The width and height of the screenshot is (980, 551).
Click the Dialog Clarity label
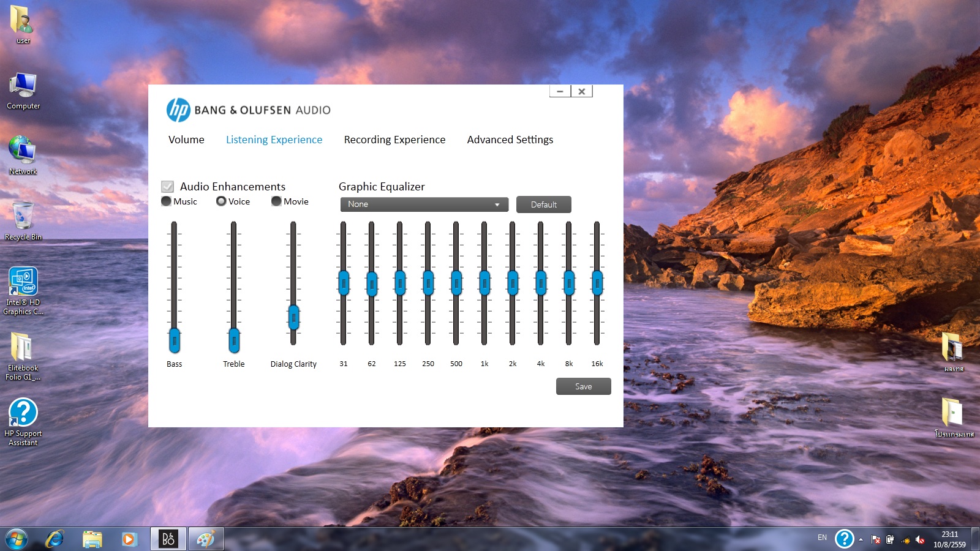pos(293,364)
